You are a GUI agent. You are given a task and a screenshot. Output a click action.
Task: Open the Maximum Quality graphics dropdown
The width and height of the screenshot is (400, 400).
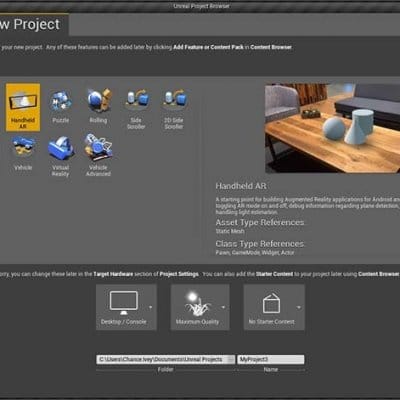point(200,307)
